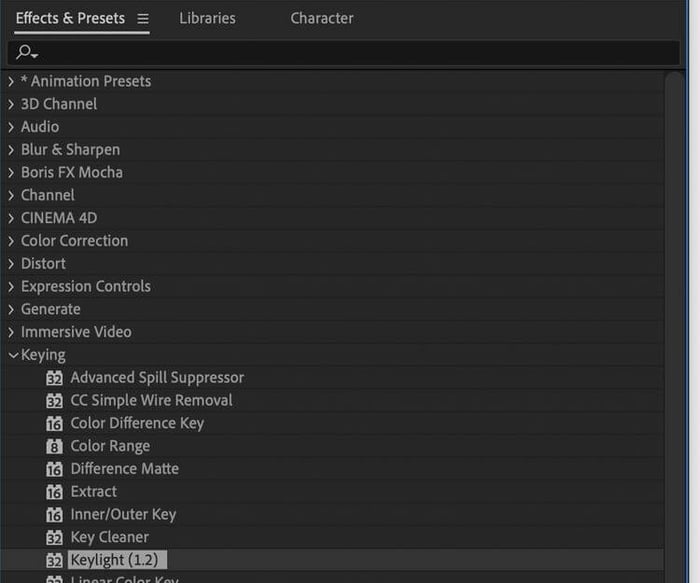
Task: Click the Channel category label
Action: [x=48, y=196]
